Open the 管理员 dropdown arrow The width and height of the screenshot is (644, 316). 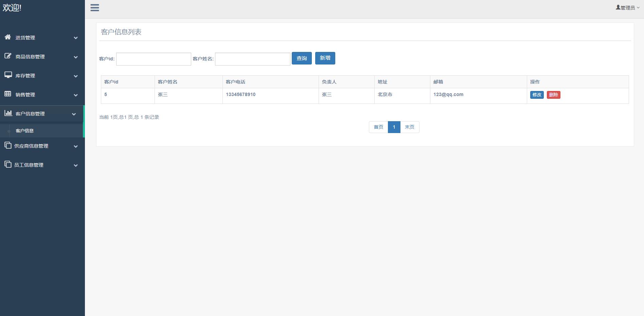click(638, 7)
